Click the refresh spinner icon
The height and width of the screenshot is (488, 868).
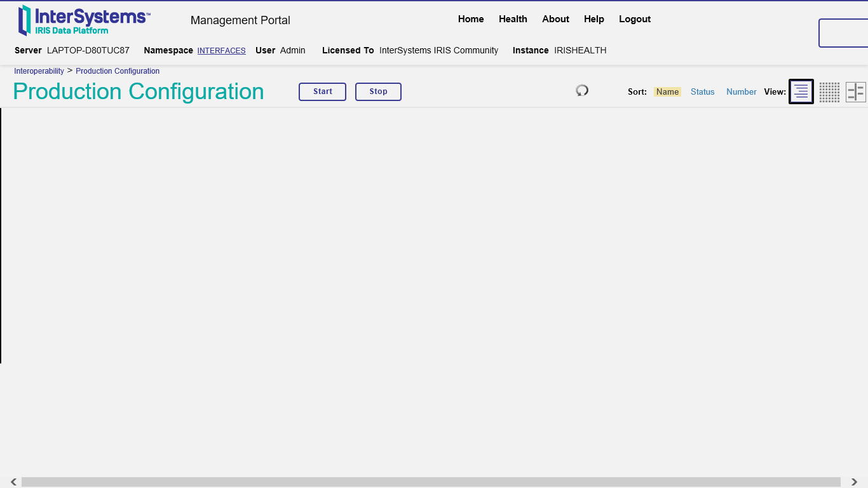point(582,90)
